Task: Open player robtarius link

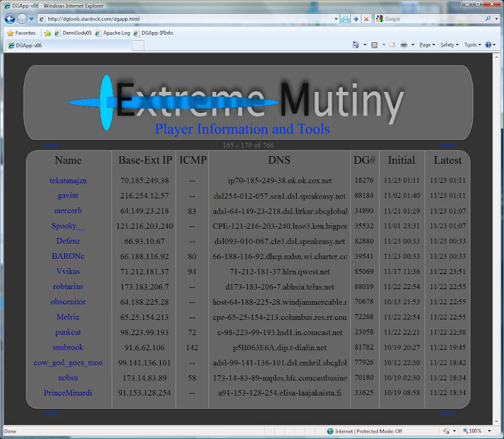Action: click(68, 287)
